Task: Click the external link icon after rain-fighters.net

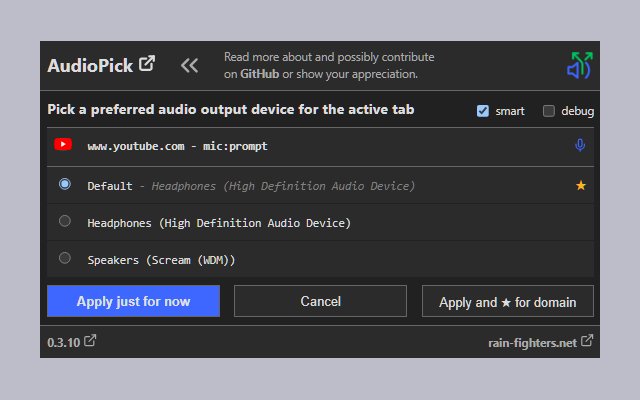Action: point(587,341)
